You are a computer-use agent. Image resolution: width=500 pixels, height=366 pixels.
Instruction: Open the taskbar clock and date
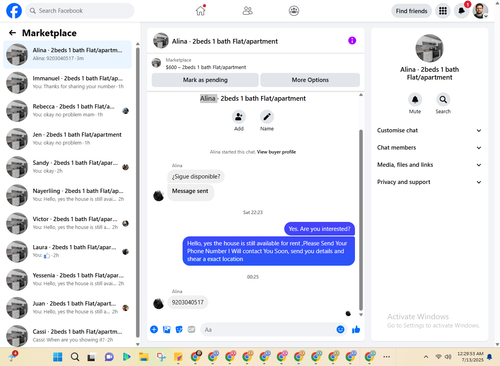[x=470, y=357]
